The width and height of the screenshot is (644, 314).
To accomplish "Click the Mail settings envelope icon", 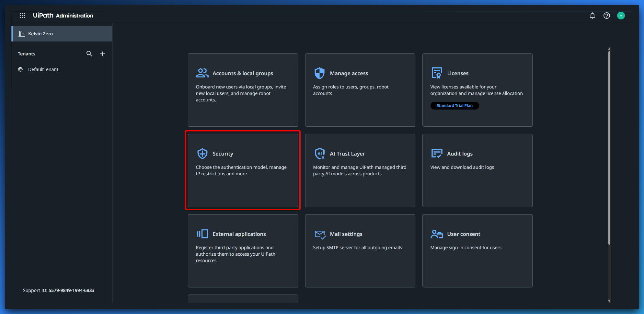I will [320, 234].
